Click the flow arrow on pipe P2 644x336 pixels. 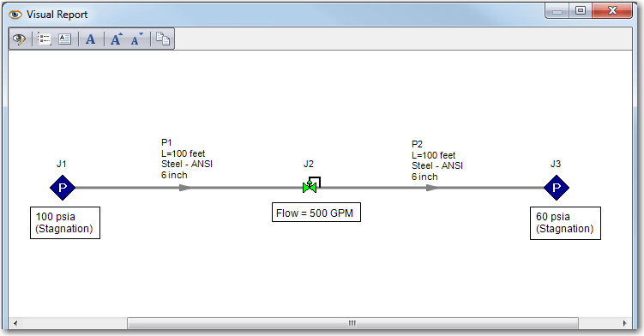pos(432,188)
